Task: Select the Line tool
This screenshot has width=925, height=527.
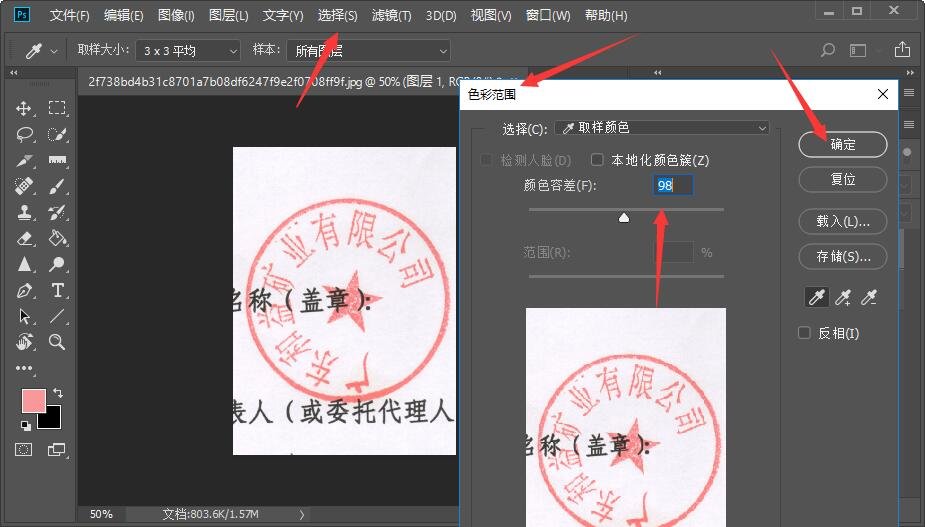Action: [57, 316]
